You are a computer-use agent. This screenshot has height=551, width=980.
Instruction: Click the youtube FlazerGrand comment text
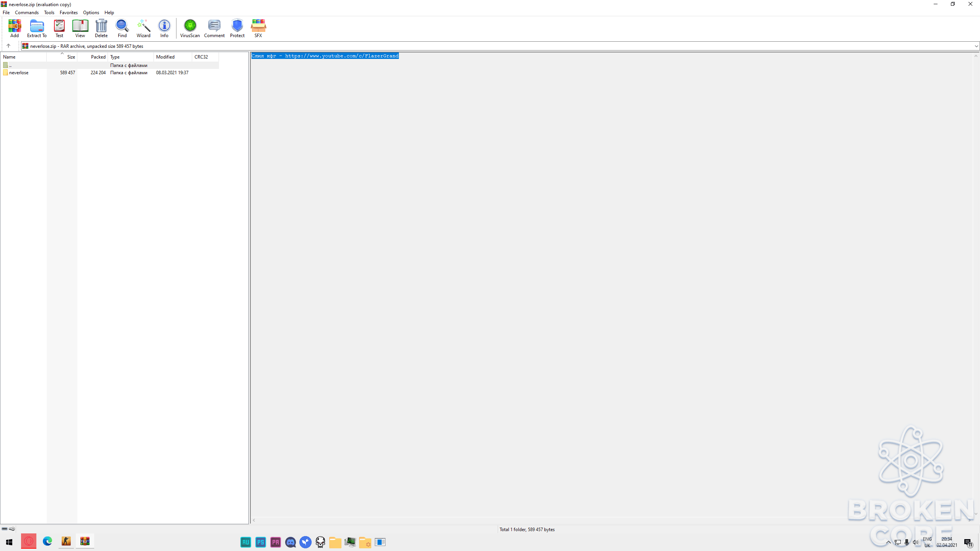325,56
